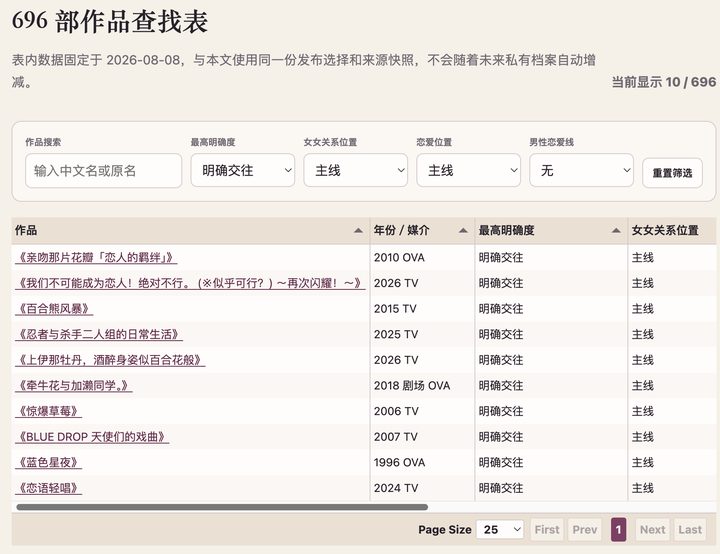720x554 pixels.
Task: Click the horizontal table scrollbar
Action: tap(222, 507)
